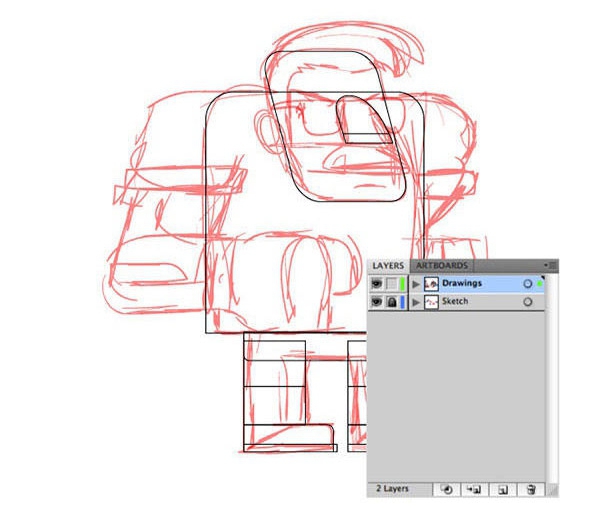Click the Delete Selection trash icon
Image resolution: width=600 pixels, height=518 pixels.
(531, 490)
